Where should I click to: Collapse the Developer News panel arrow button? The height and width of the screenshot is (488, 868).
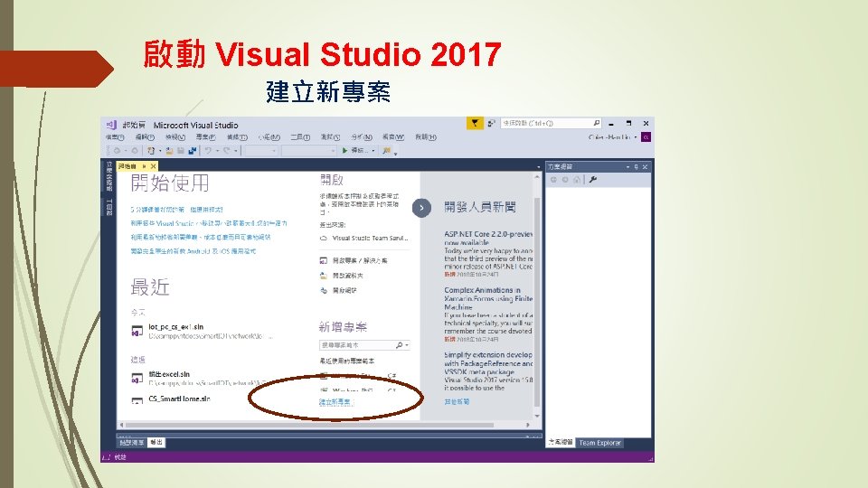(421, 208)
